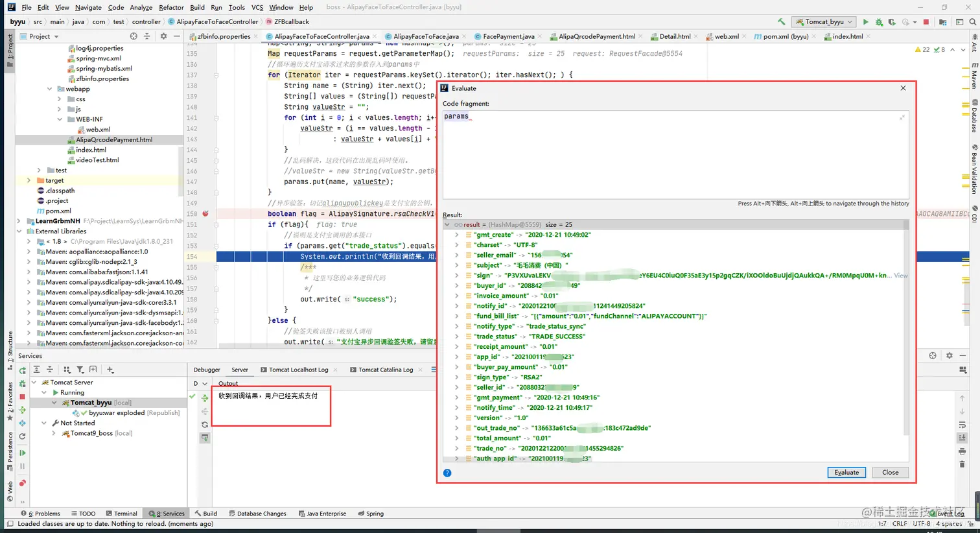
Task: Switch to the Tomcat Catalina Log tab
Action: pos(386,370)
